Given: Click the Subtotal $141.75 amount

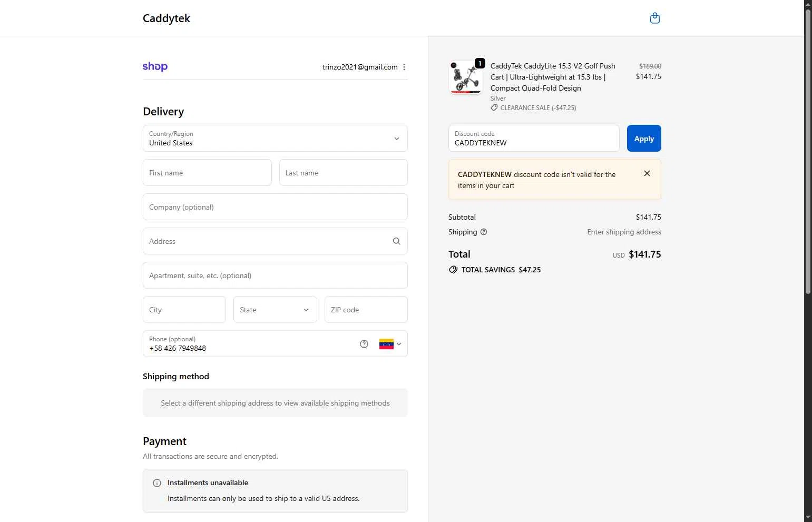Looking at the screenshot, I should (x=648, y=217).
